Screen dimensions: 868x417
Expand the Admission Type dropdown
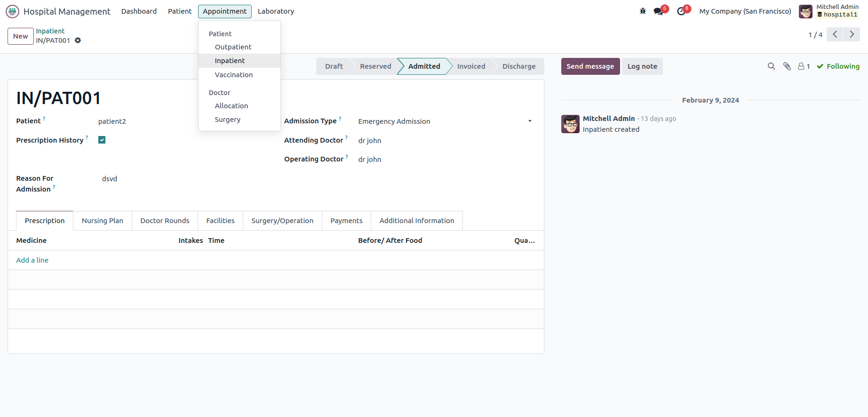point(530,121)
